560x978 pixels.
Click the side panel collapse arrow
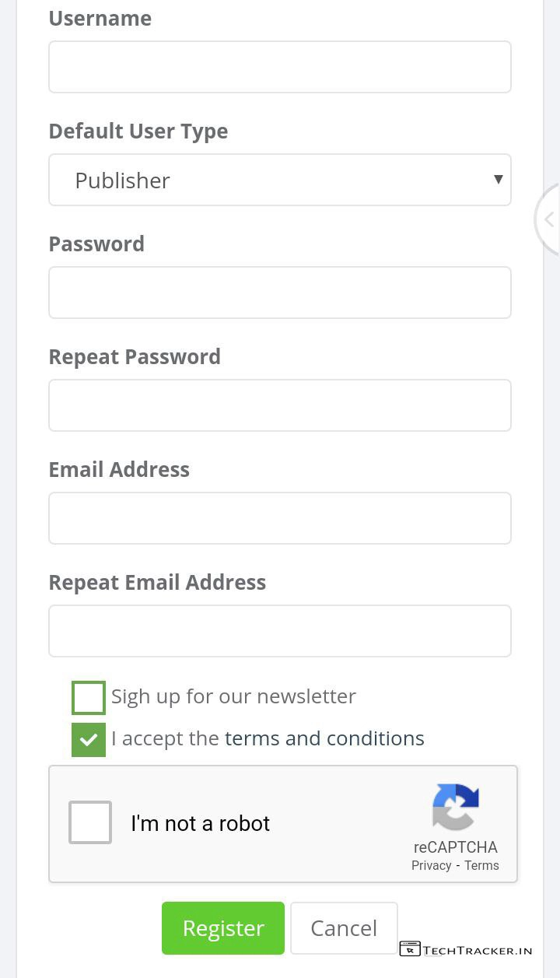(549, 219)
